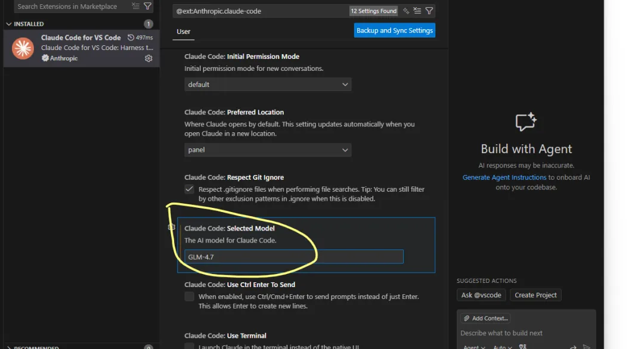Uncheck the Respect Git Ignore checkbox
The width and height of the screenshot is (644, 349).
tap(189, 189)
